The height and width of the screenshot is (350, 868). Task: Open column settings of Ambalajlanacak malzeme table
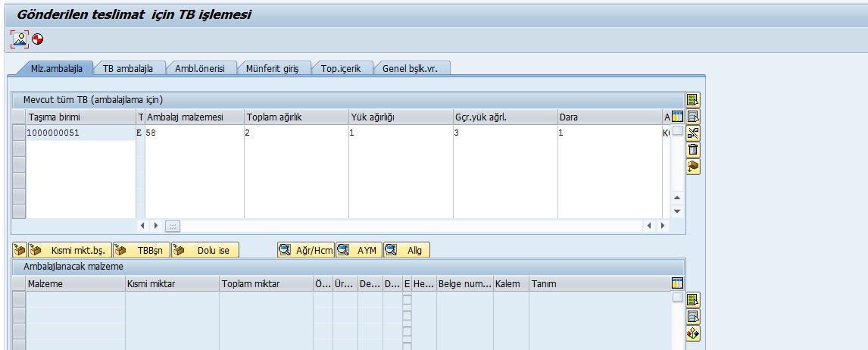677,283
